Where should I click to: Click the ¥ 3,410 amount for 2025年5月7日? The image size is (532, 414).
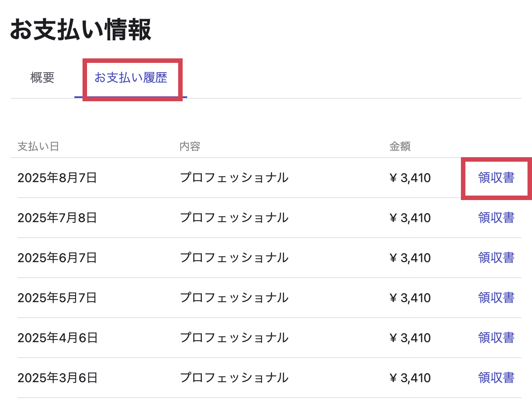point(410,298)
